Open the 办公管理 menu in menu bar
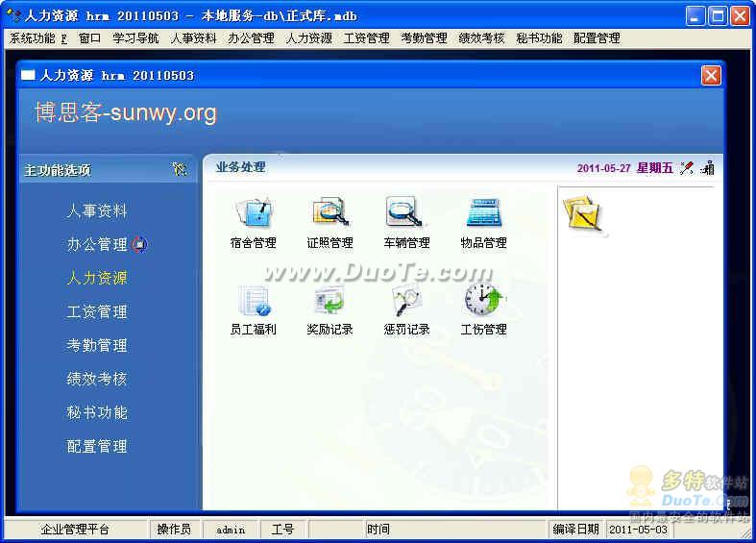 click(251, 38)
